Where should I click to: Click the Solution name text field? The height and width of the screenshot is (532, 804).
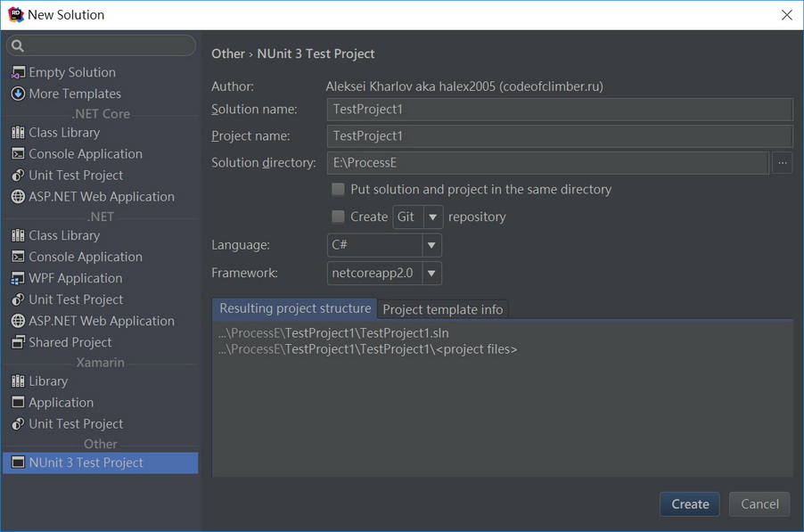tap(560, 110)
